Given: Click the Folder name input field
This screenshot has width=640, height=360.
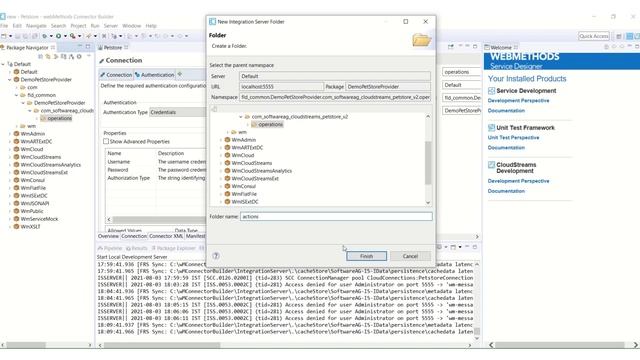Looking at the screenshot, I should click(336, 216).
